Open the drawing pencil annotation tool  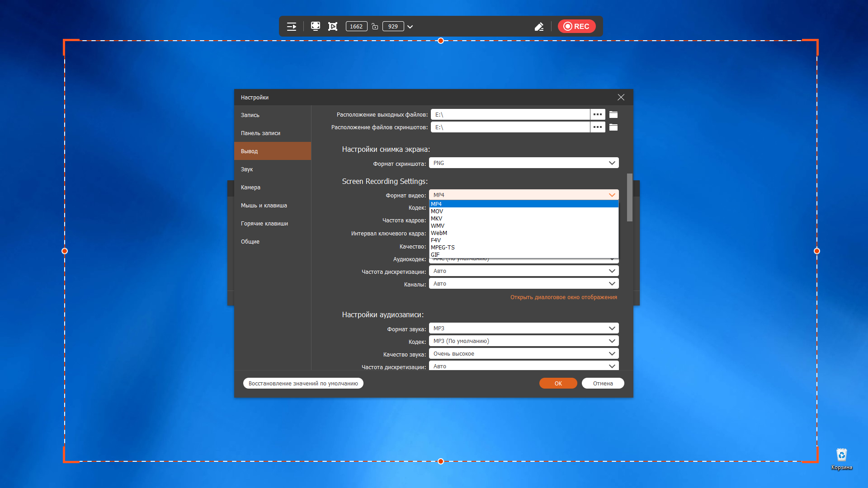coord(539,27)
